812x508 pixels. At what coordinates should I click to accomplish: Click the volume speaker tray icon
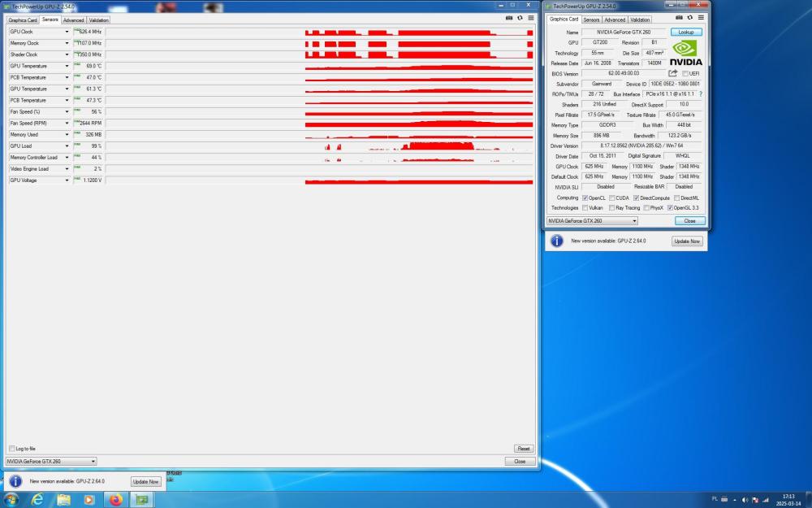pos(745,500)
